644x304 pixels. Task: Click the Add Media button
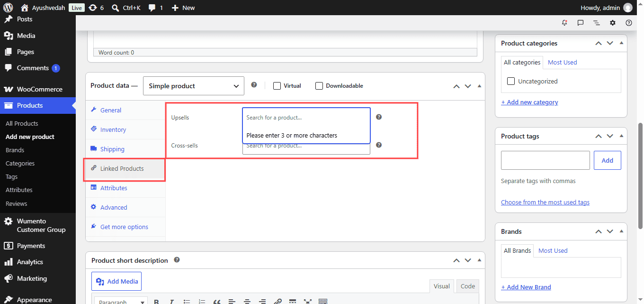tap(116, 281)
